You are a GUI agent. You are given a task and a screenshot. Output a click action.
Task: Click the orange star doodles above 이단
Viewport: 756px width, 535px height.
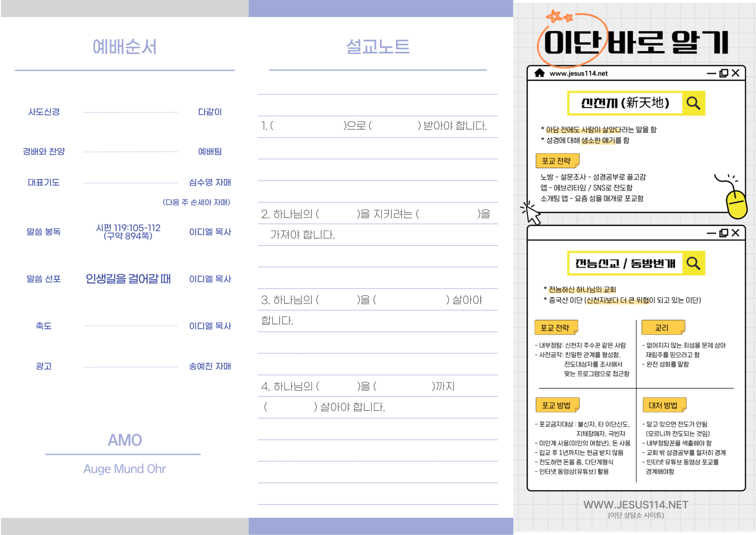click(x=559, y=16)
